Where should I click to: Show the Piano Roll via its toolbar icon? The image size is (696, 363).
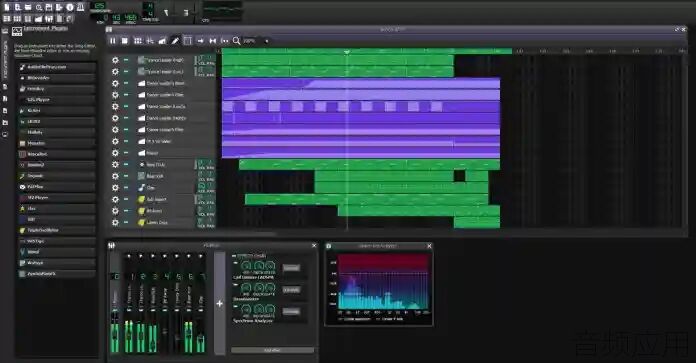coord(28,19)
